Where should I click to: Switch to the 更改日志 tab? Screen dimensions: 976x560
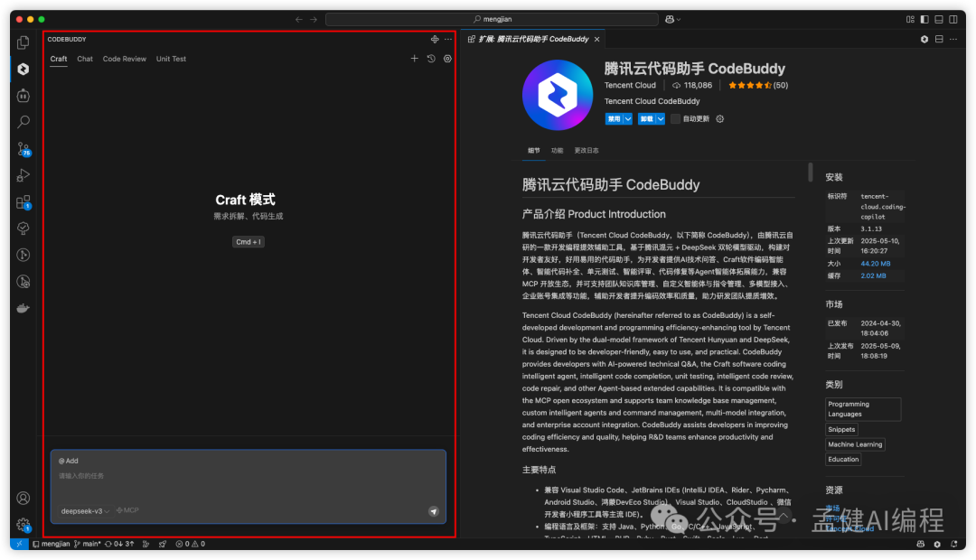(587, 151)
